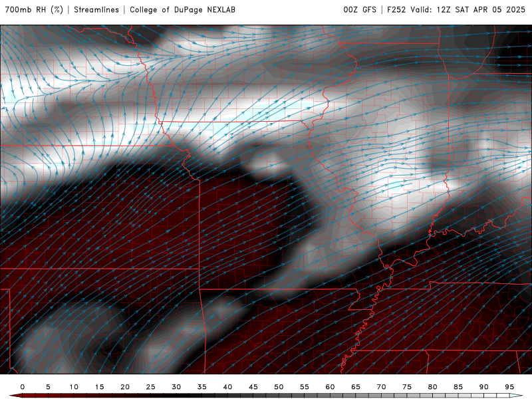Click the '15' label on the RH legend

click(99, 387)
